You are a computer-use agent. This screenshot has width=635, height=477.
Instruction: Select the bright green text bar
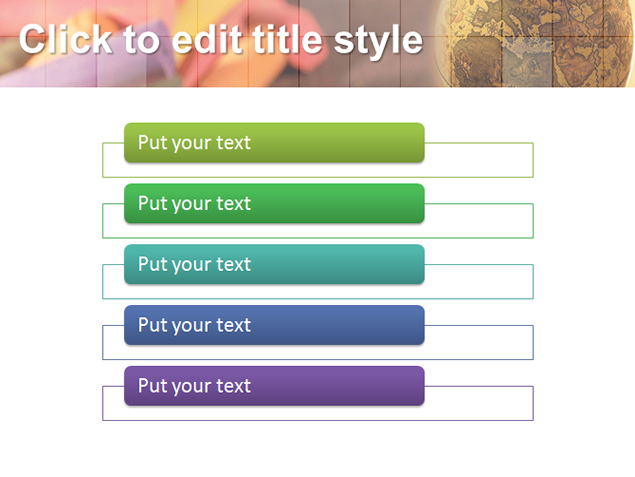coord(274,203)
